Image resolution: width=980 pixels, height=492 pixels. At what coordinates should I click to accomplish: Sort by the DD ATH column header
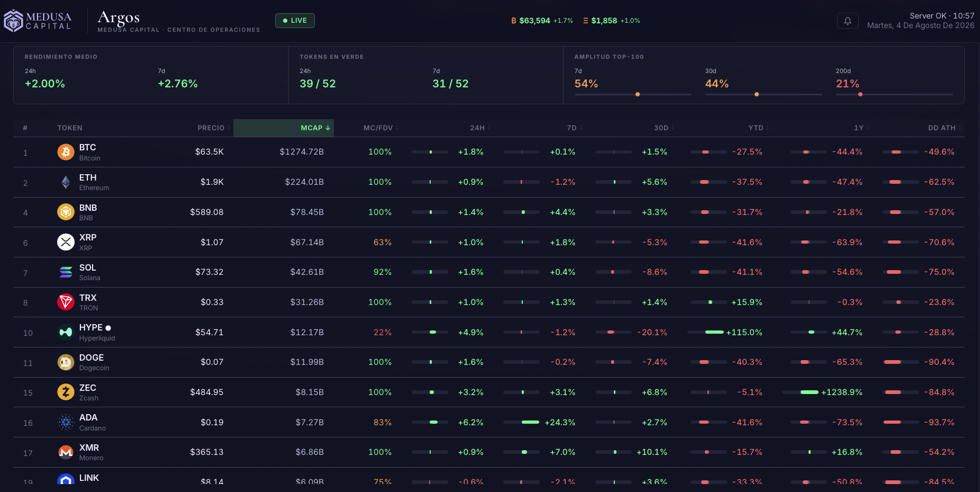945,128
